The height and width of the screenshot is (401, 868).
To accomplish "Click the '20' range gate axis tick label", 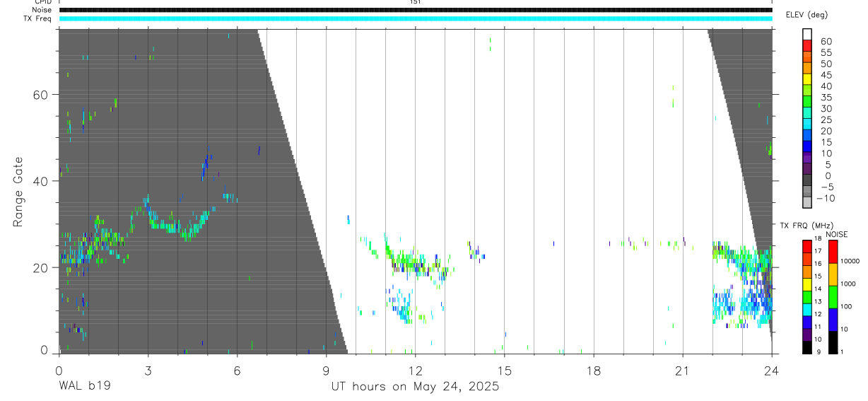I will coord(41,267).
